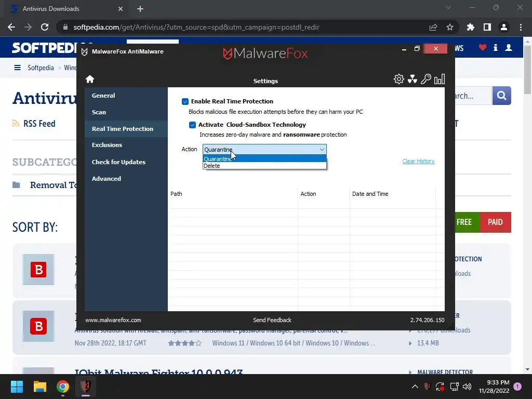Click Softpedia user account icon
This screenshot has width=532, height=399.
(x=509, y=47)
